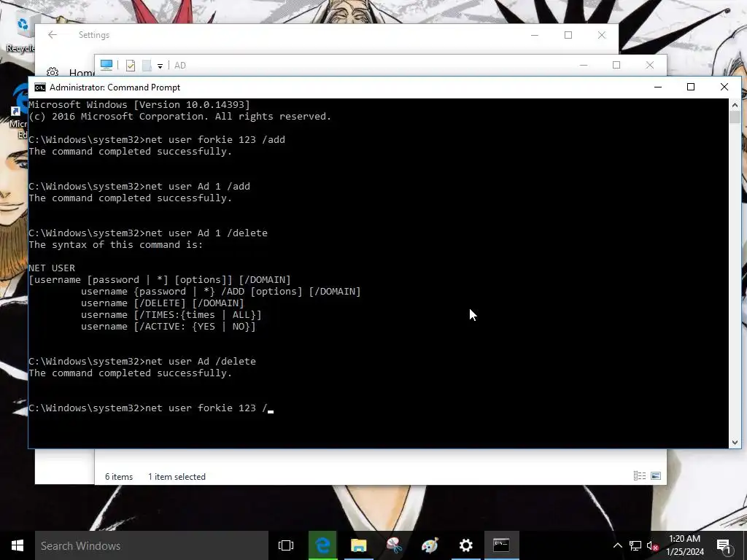Click the Search Windows box
Image resolution: width=747 pixels, height=560 pixels.
(x=152, y=545)
